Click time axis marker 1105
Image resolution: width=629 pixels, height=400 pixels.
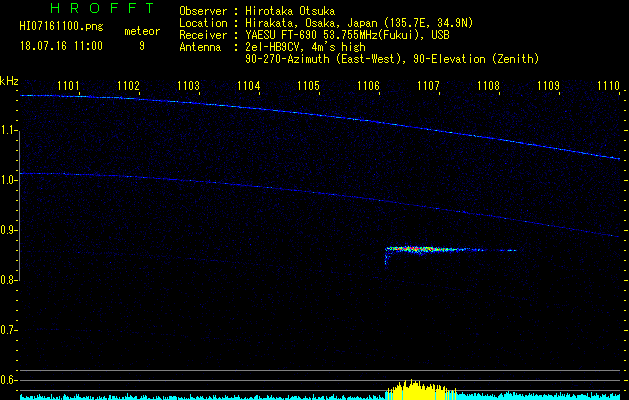(308, 86)
